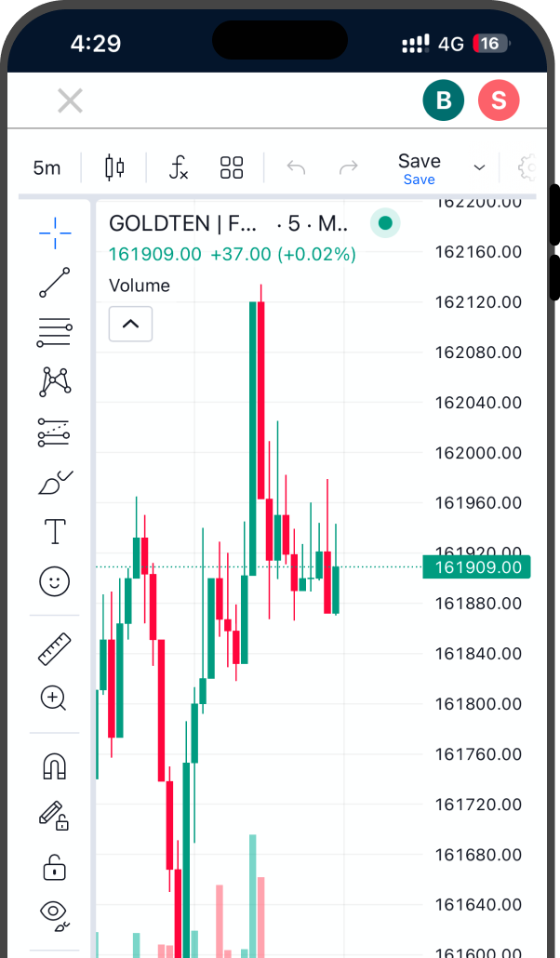
Task: Click the 162120.00 price axis value
Action: point(479,302)
